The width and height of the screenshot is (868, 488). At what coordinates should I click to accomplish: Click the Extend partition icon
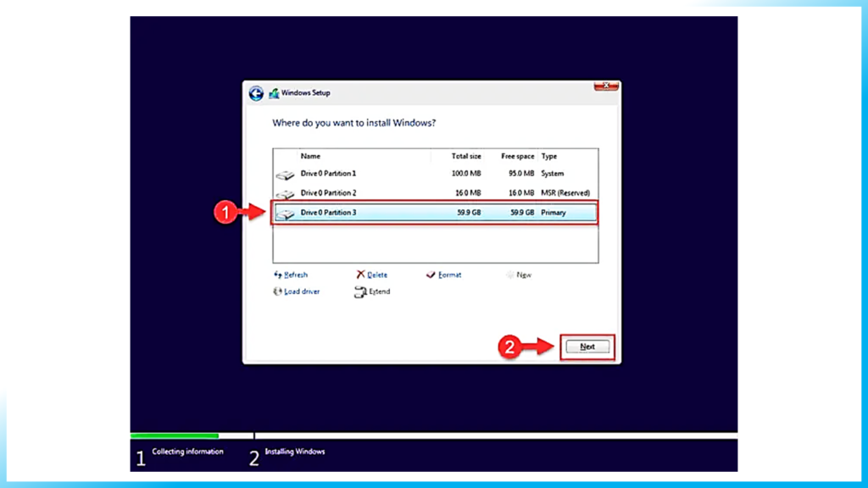[359, 291]
